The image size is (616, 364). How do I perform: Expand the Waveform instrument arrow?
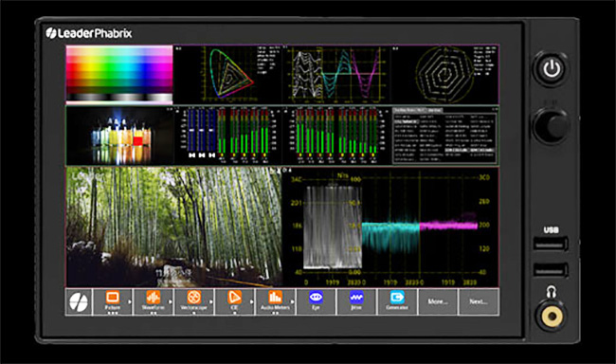pos(171,301)
